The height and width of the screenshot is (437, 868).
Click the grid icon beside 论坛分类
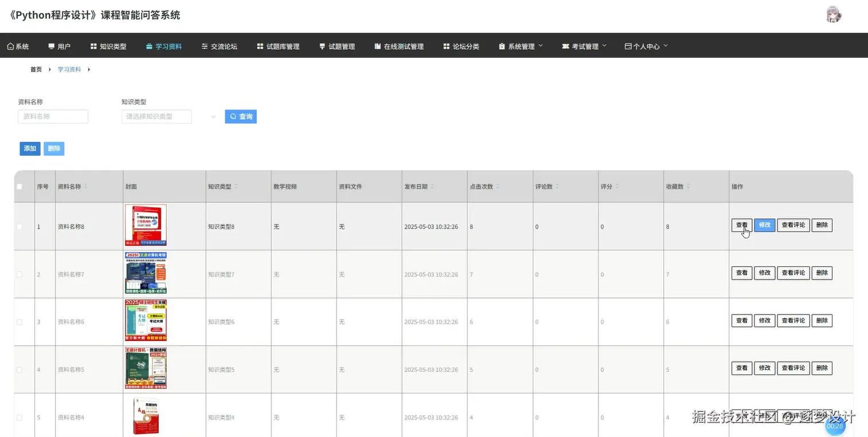click(446, 46)
